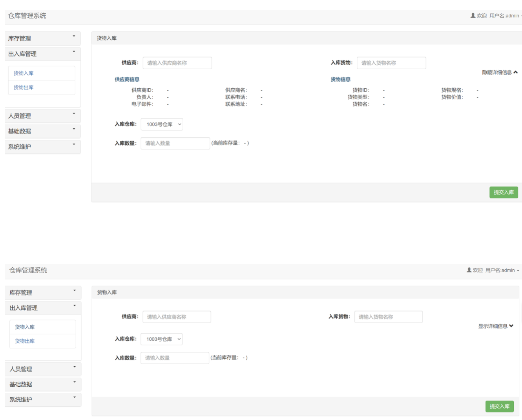Click 货物规格 label text
The height and width of the screenshot is (420, 522).
tap(452, 90)
